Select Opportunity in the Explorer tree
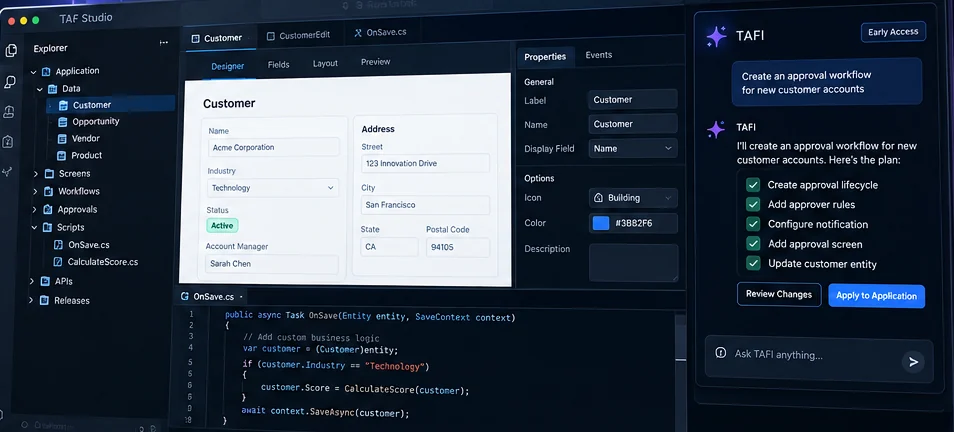This screenshot has width=954, height=432. 96,122
